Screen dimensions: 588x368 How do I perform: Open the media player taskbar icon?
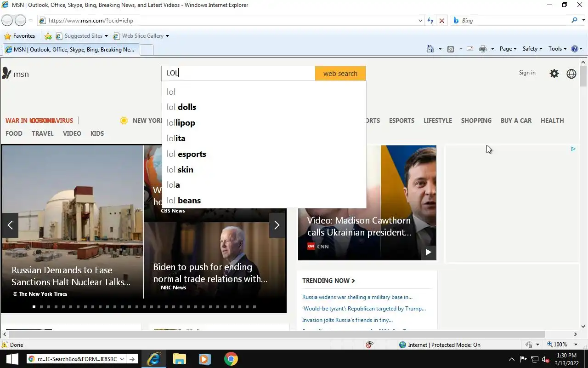[205, 359]
